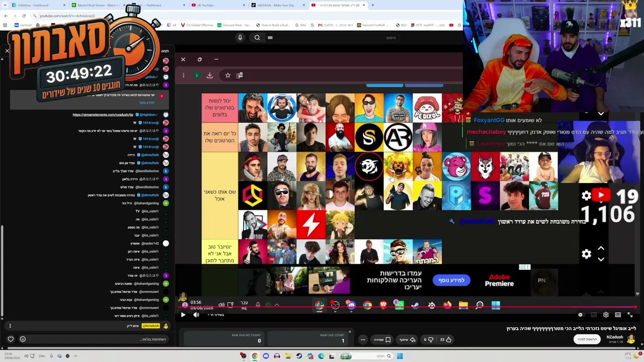Expand the overlay chevron down near gear
Image resolution: width=644 pixels, height=362 pixels.
[x=601, y=259]
